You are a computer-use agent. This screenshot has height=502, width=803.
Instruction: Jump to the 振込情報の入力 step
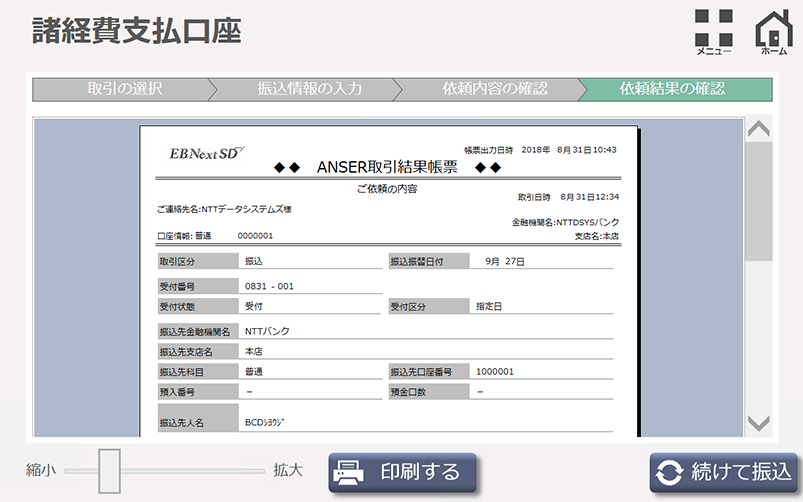point(309,89)
